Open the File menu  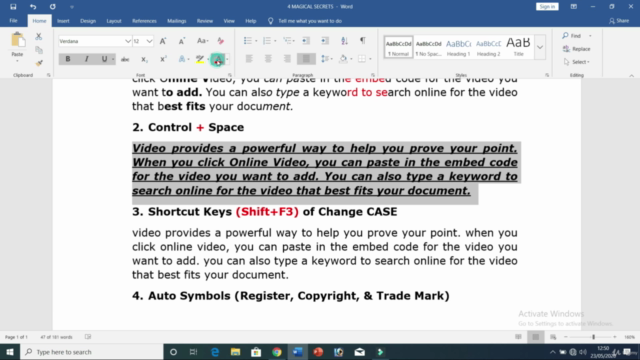click(x=13, y=21)
